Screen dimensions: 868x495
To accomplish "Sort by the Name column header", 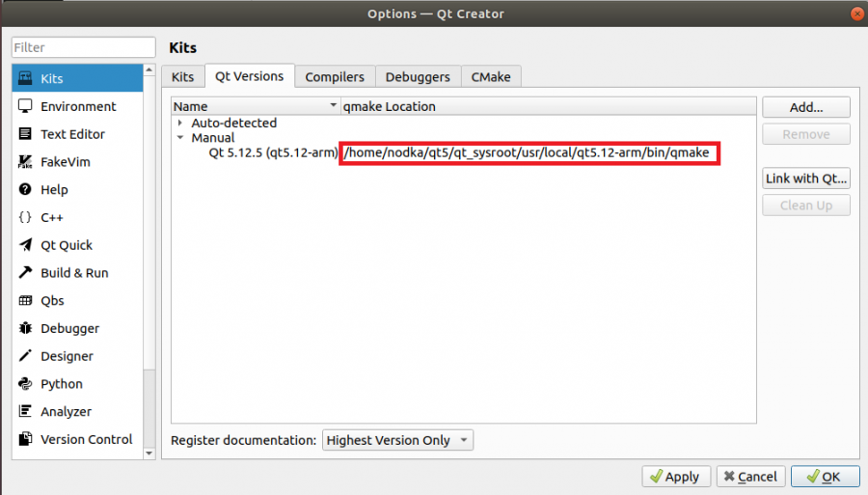I will 256,106.
